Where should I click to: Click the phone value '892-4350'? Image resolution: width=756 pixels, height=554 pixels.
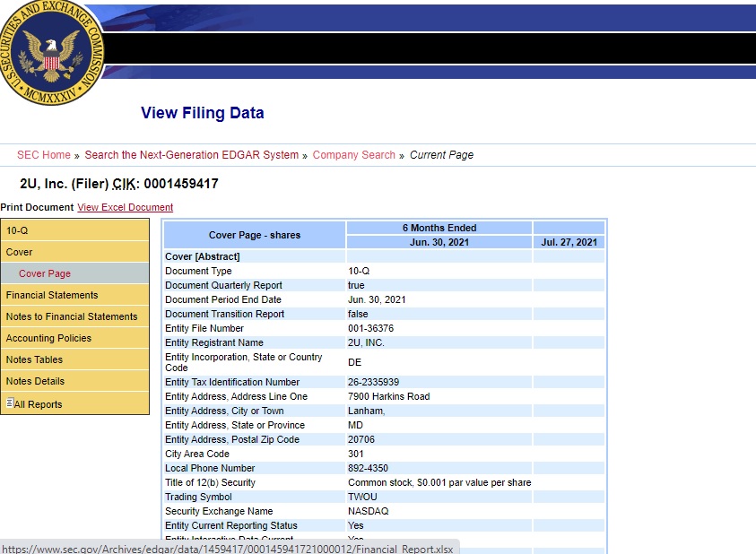(x=368, y=468)
